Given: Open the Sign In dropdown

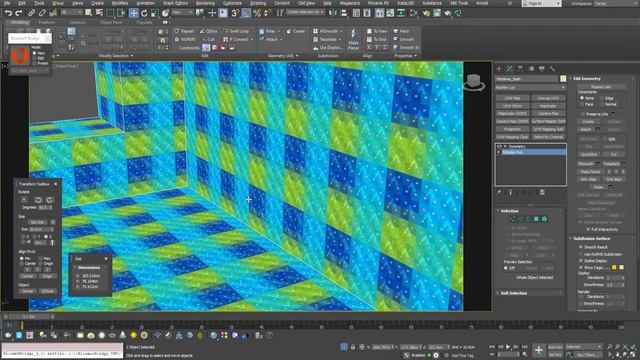Looking at the screenshot, I should (541, 3).
